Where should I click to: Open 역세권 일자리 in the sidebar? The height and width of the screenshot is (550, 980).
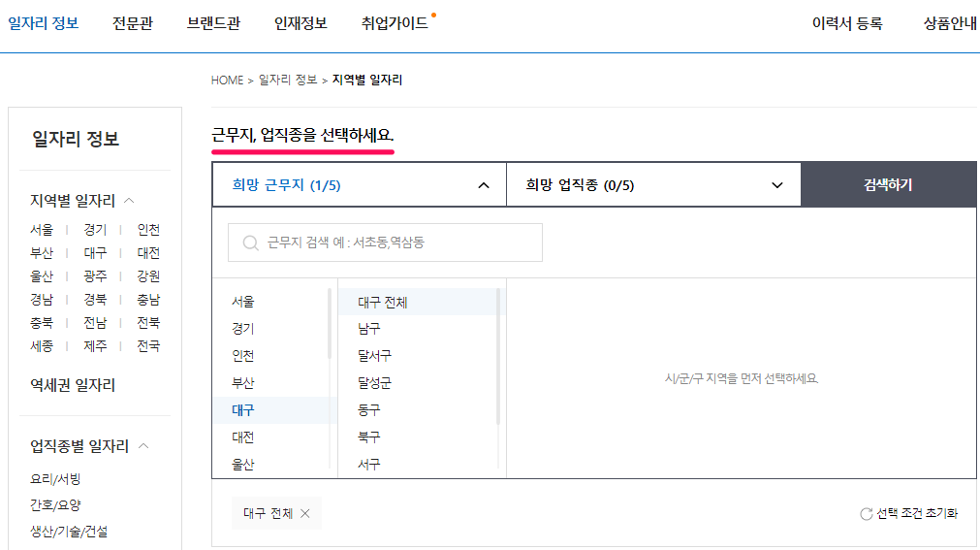[73, 385]
